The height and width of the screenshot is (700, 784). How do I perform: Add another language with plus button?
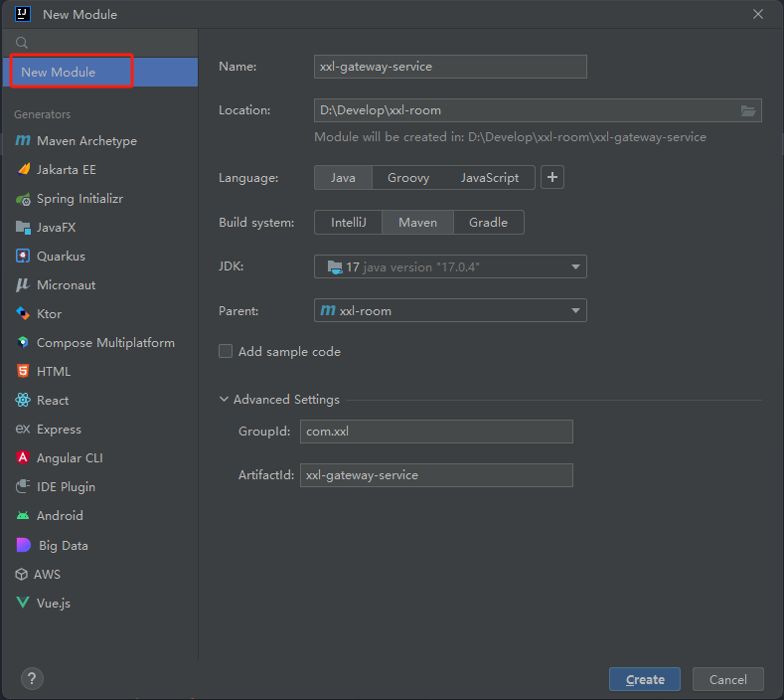552,177
